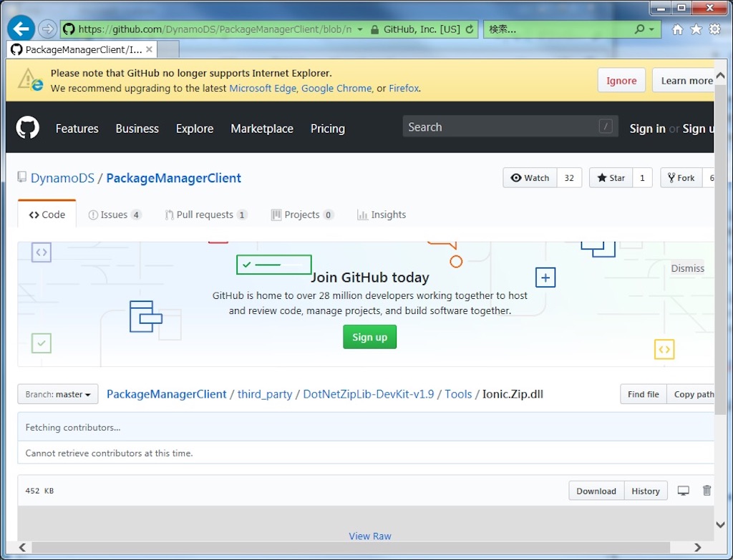Switch to the Issues tab
733x560 pixels.
(x=115, y=215)
